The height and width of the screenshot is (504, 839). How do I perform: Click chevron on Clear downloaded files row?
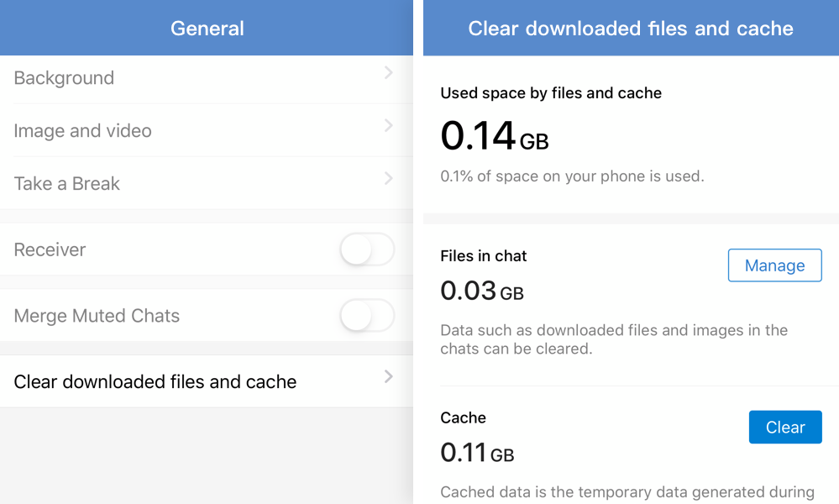coord(388,377)
